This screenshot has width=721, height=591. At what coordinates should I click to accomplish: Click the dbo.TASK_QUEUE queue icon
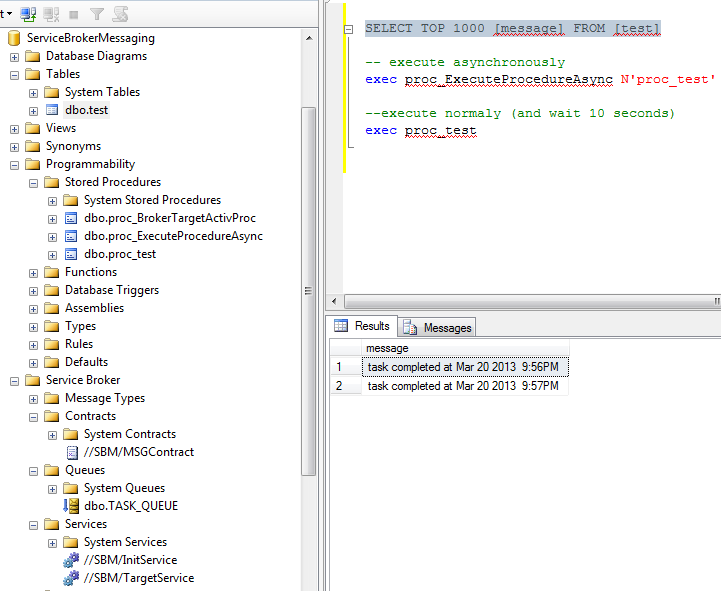(x=71, y=506)
